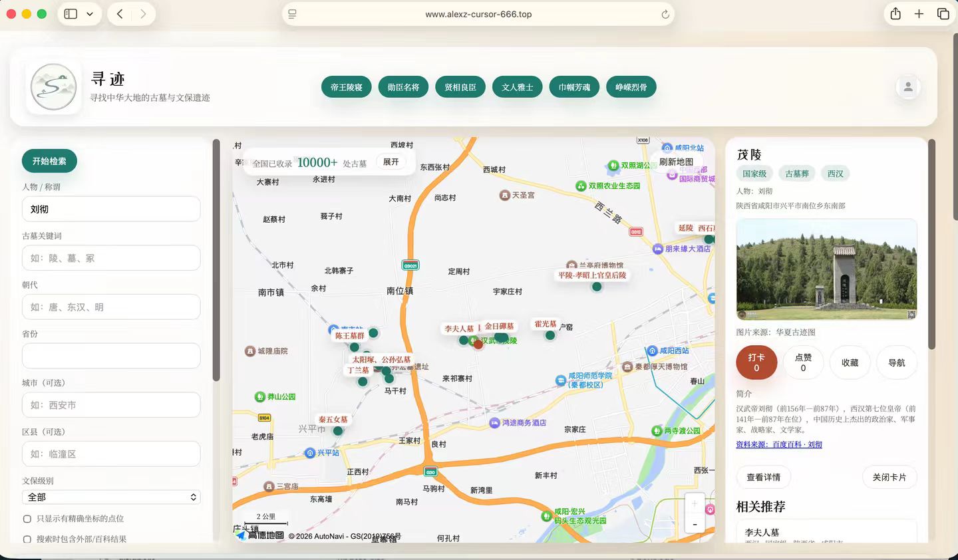Open the 百度百科·刘彻 source link

(779, 444)
